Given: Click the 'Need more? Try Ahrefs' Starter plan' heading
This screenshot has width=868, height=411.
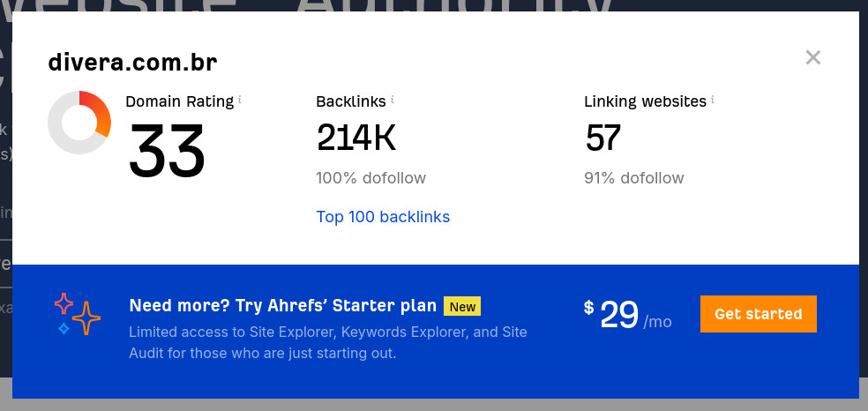Looking at the screenshot, I should click(283, 305).
